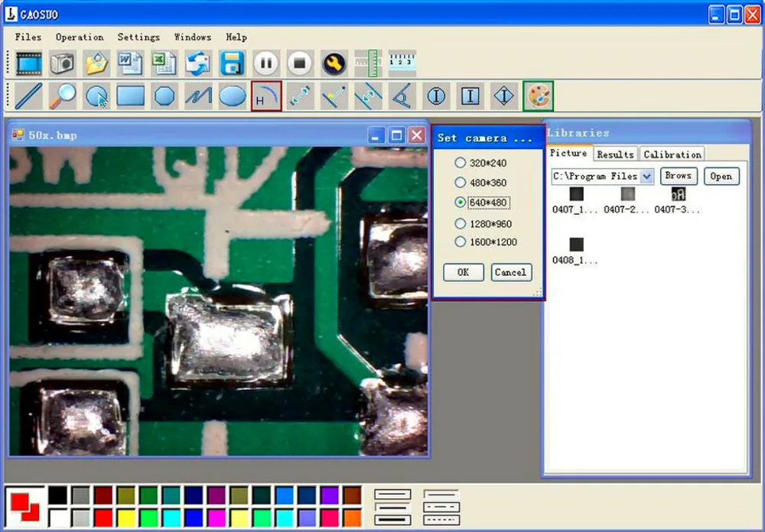Image resolution: width=765 pixels, height=532 pixels.
Task: Click the 1 2 3 scale ruler icon
Action: tap(402, 63)
